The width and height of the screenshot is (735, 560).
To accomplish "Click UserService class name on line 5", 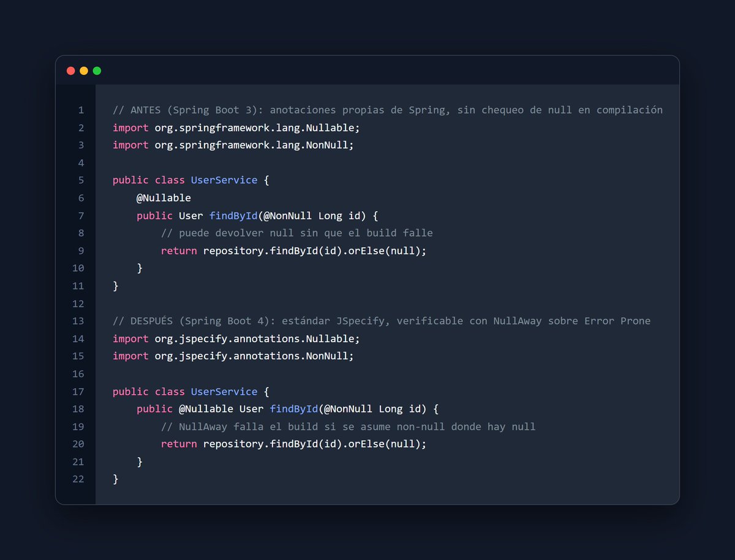I will [224, 180].
